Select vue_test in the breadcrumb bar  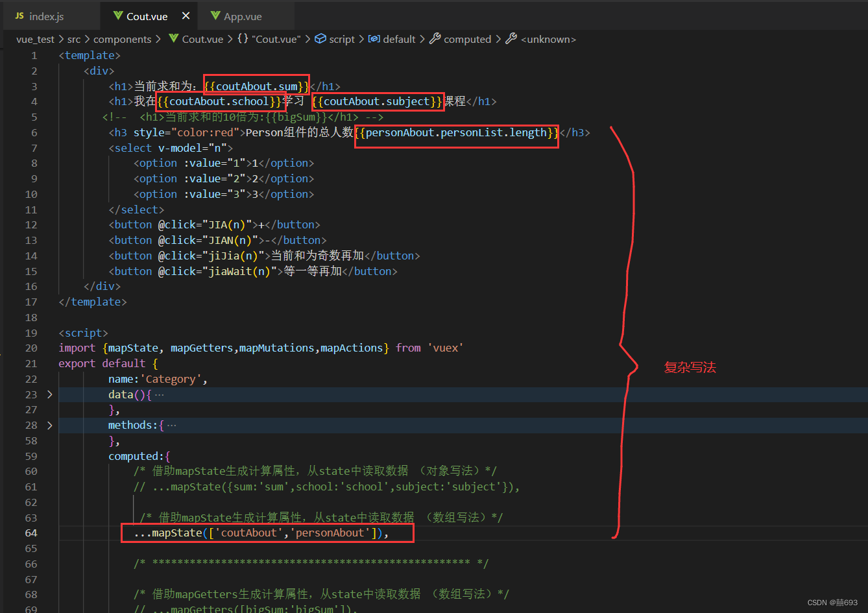pos(36,39)
